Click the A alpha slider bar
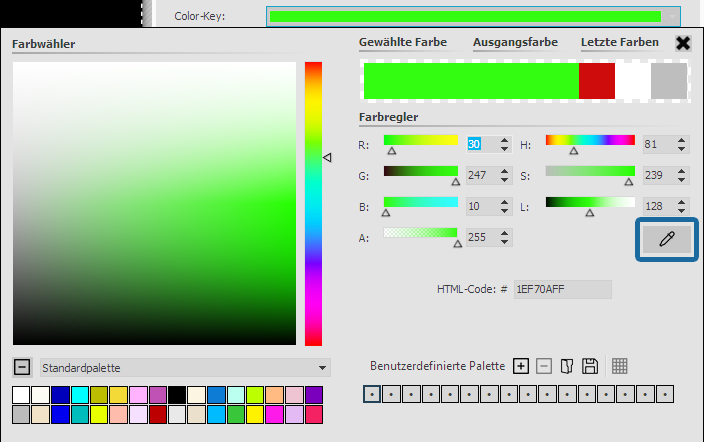This screenshot has height=442, width=704. [421, 232]
